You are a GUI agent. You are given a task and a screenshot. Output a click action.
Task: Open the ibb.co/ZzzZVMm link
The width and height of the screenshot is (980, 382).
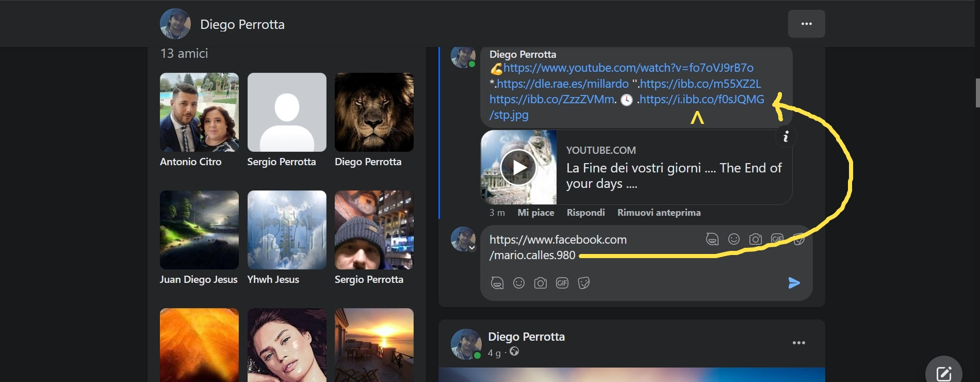point(552,99)
